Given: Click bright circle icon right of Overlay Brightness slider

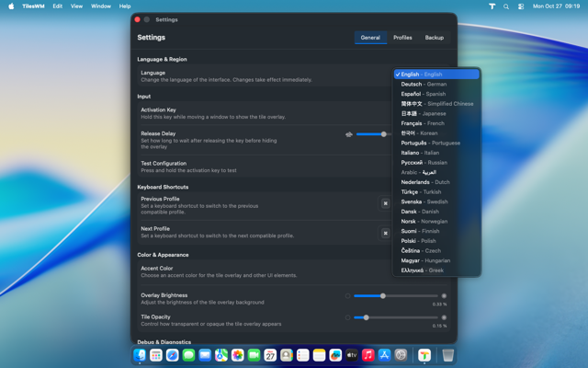Looking at the screenshot, I should click(444, 296).
